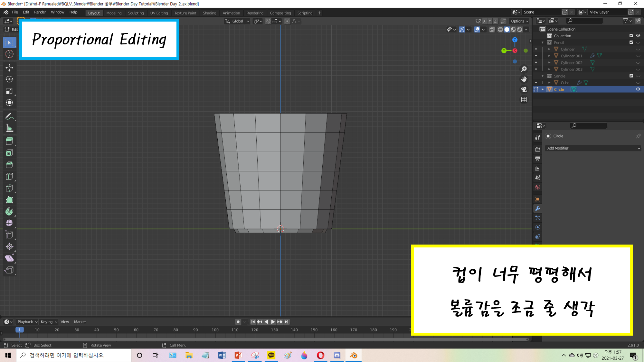Open the Playback dropdown
This screenshot has width=644, height=362.
pos(27,322)
